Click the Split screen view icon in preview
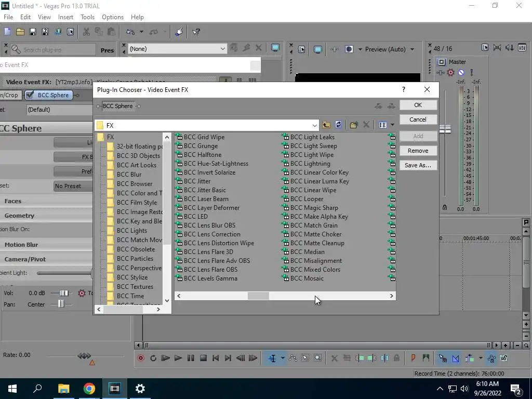The height and width of the screenshot is (399, 532). pos(349,49)
